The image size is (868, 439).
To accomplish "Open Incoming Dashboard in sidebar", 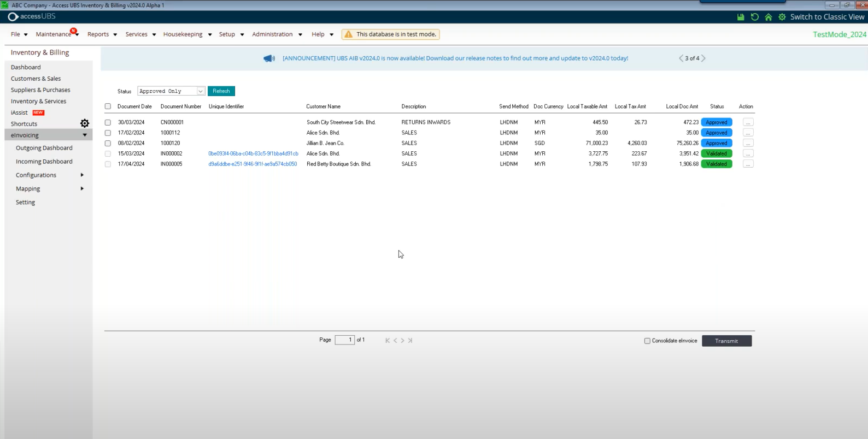I will 44,162.
